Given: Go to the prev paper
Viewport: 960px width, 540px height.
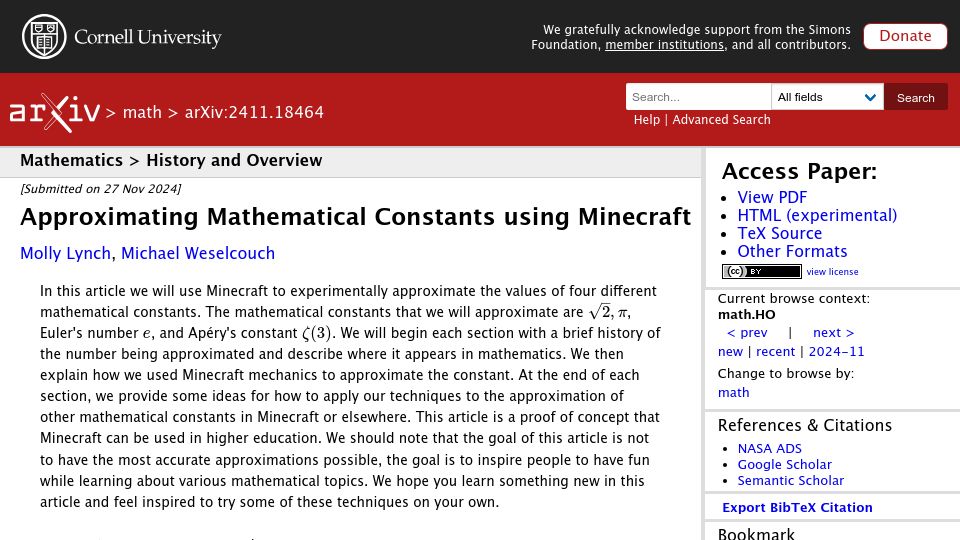Looking at the screenshot, I should point(746,332).
